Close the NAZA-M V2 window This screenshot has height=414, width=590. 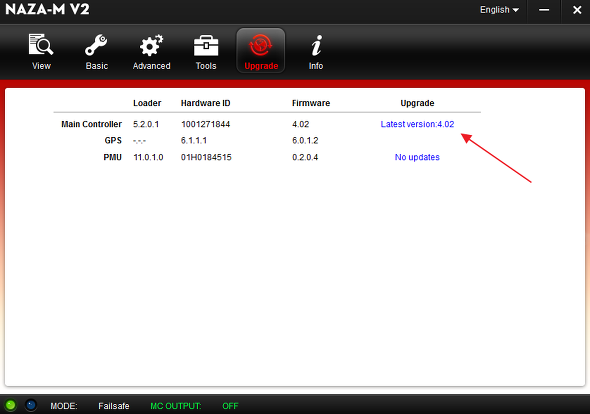point(577,10)
